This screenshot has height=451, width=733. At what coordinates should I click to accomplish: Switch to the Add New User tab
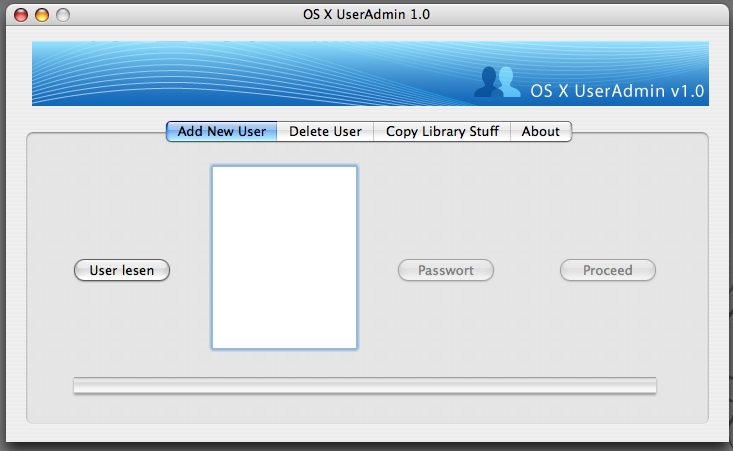coord(222,131)
